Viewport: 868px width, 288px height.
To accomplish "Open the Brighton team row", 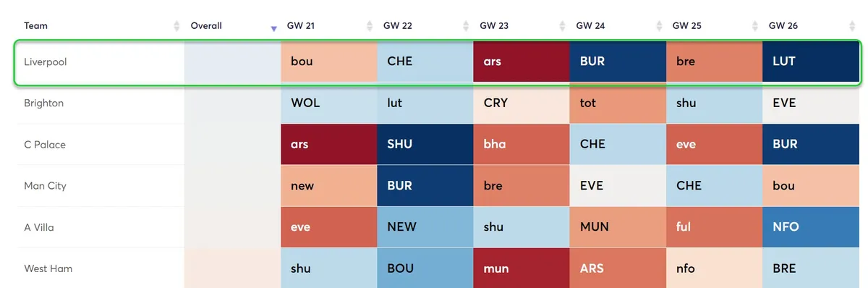I will (x=437, y=103).
